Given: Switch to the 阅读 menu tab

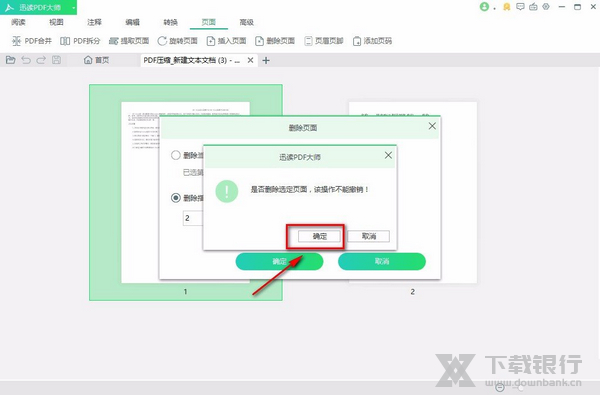Looking at the screenshot, I should point(18,22).
